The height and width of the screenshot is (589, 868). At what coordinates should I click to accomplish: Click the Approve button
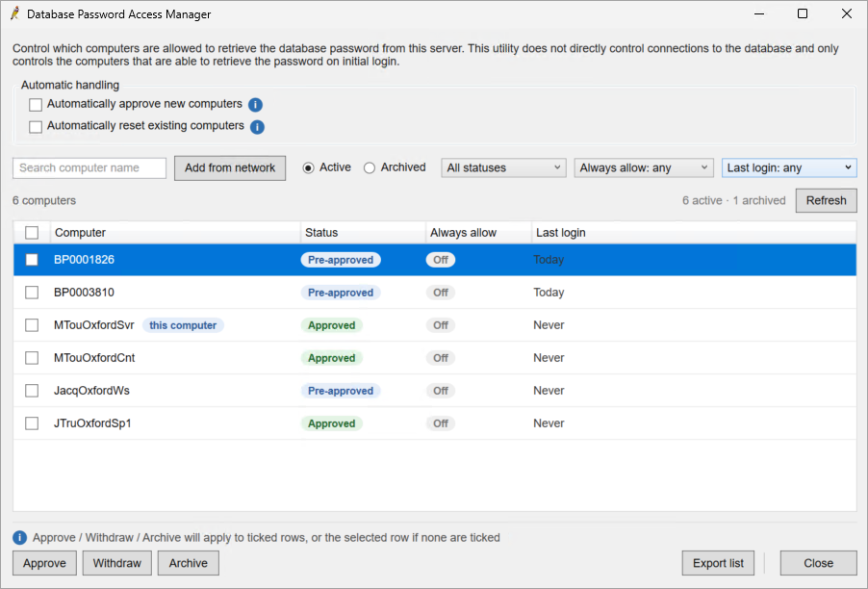coord(44,563)
